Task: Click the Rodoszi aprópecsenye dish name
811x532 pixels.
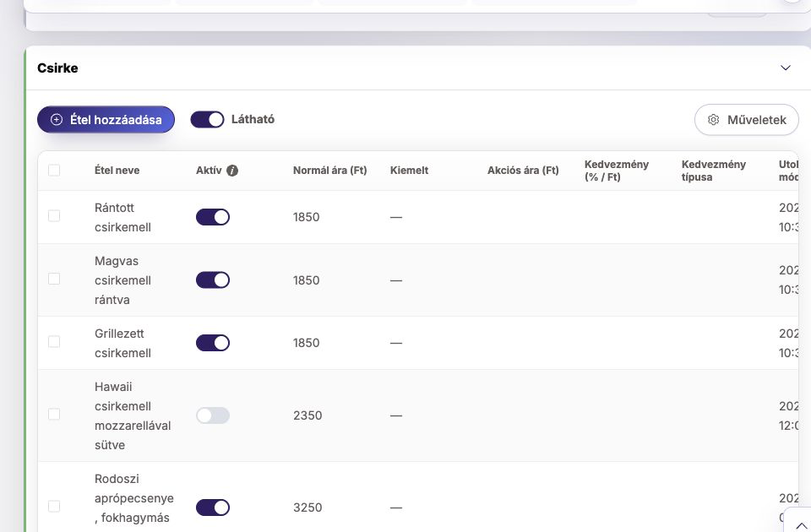Action: 134,498
